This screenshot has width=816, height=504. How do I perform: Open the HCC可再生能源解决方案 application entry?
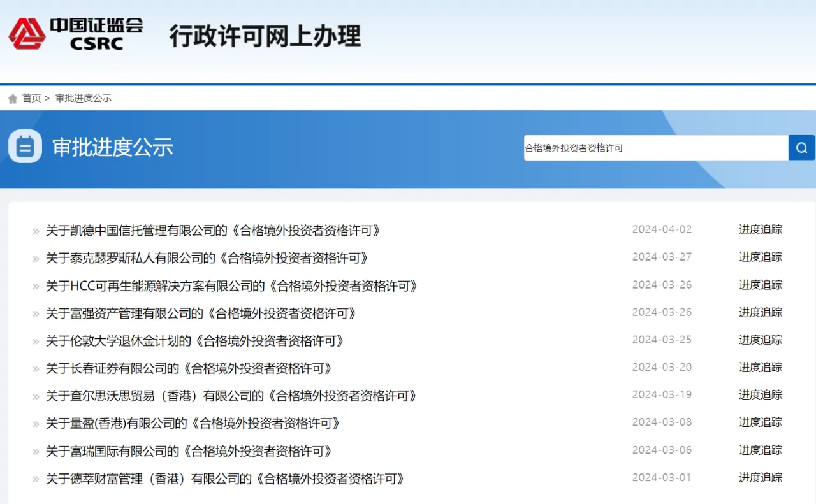click(231, 286)
